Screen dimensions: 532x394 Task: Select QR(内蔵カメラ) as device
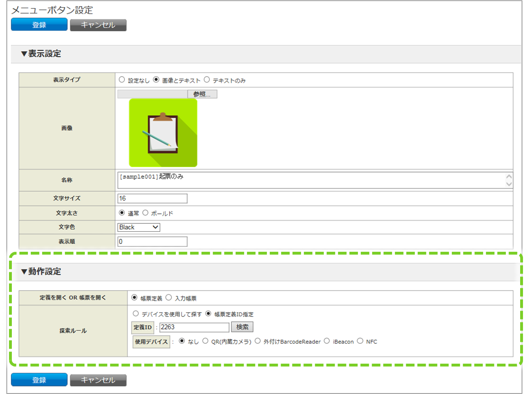click(205, 341)
